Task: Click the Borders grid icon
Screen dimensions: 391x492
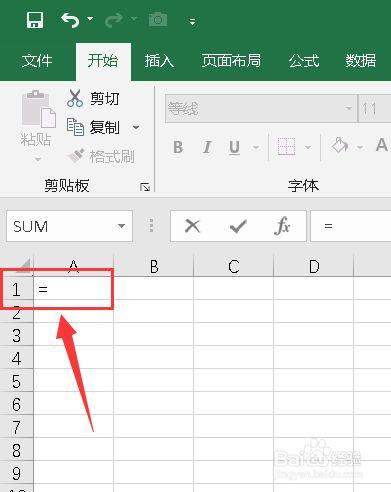Action: (286, 147)
